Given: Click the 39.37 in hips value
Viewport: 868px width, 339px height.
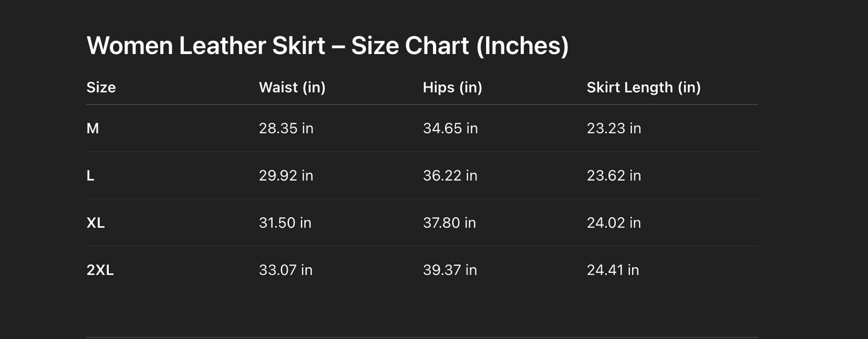Looking at the screenshot, I should click(450, 270).
